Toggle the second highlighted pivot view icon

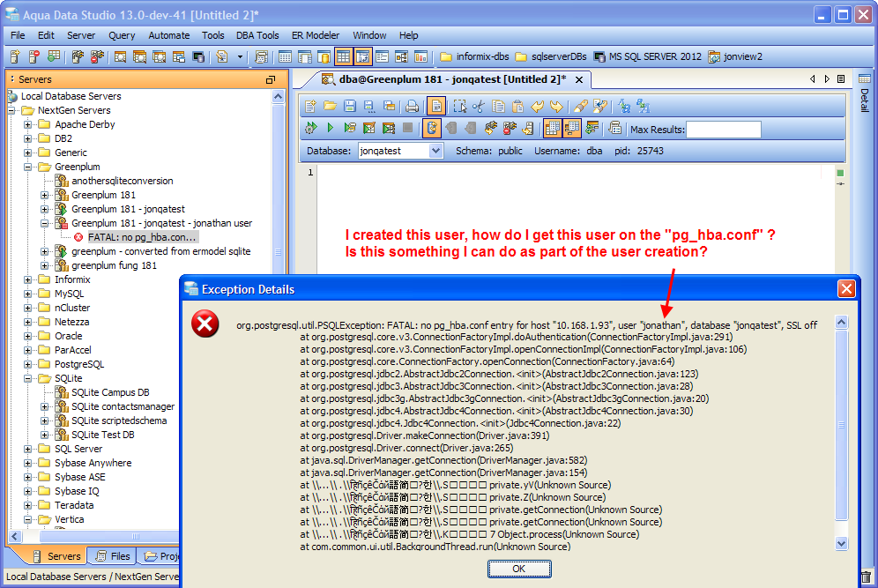click(363, 56)
